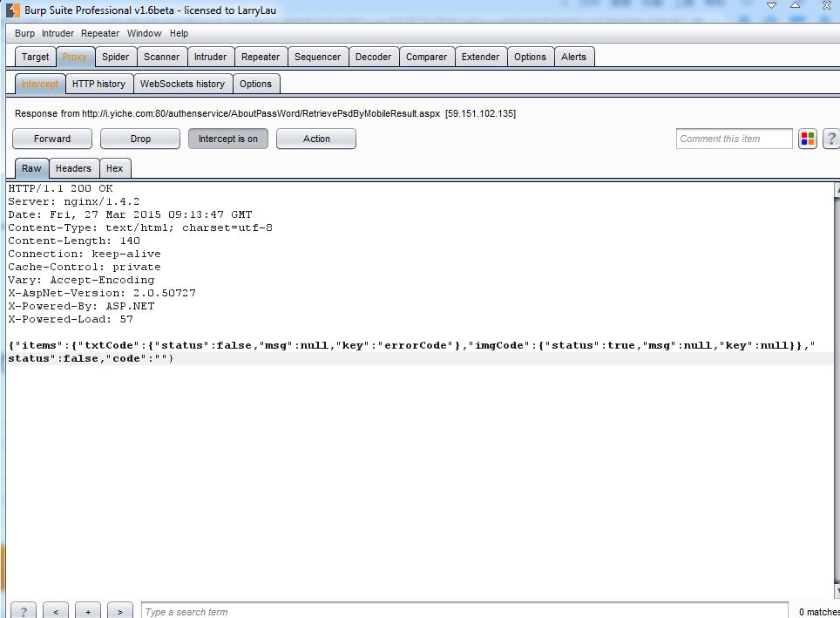The image size is (840, 618).
Task: Go to previous search match with the < button
Action: (56, 611)
